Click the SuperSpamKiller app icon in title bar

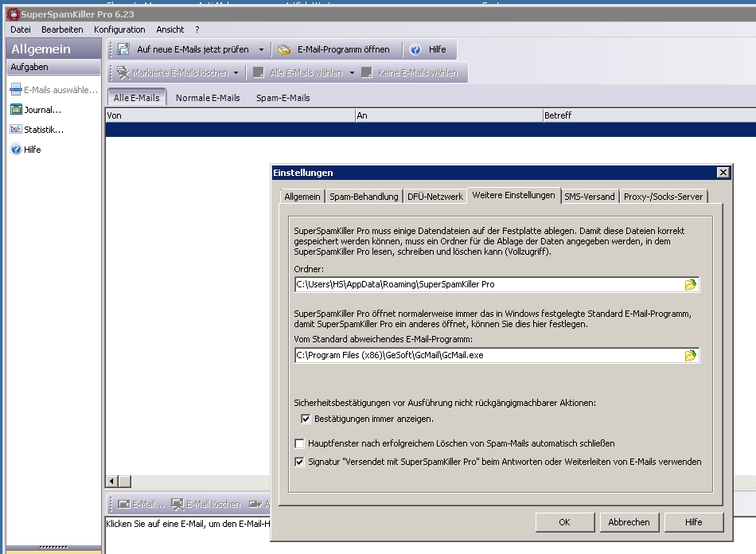(x=14, y=14)
